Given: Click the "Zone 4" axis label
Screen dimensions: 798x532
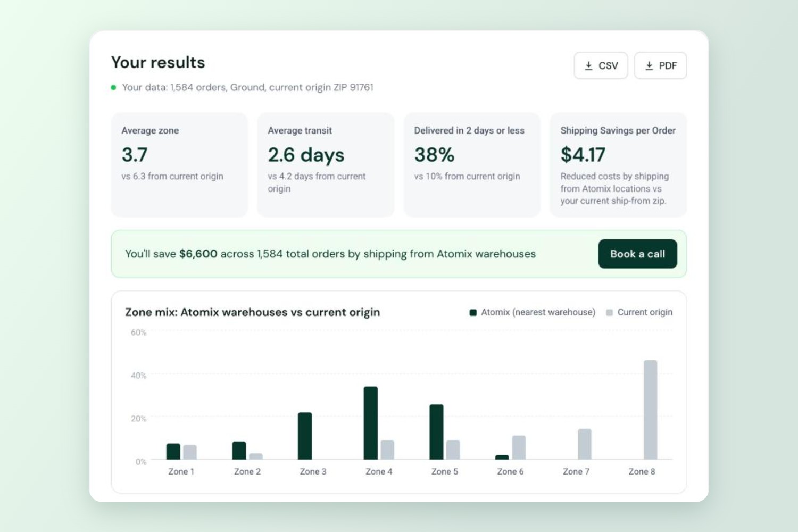Looking at the screenshot, I should [x=379, y=471].
